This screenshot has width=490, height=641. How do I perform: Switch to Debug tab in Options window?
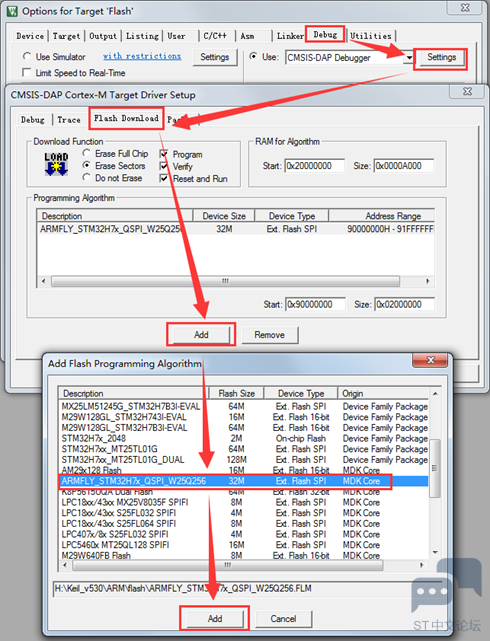(326, 35)
